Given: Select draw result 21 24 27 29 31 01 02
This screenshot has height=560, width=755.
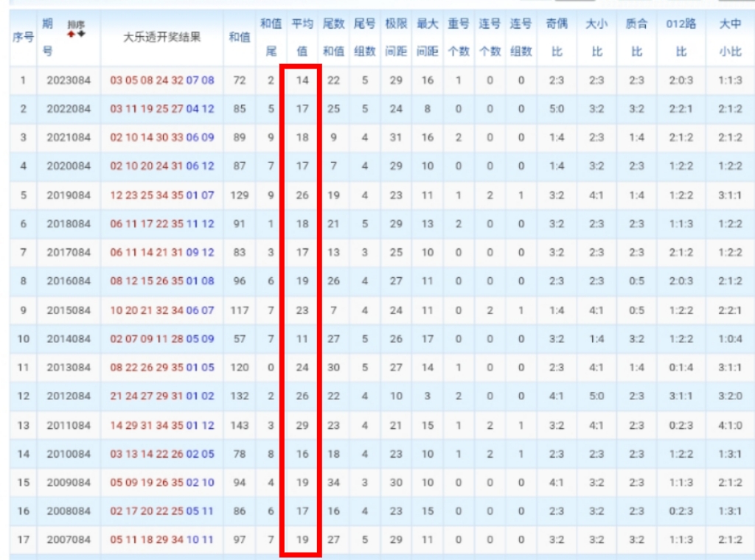Looking at the screenshot, I should 161,396.
